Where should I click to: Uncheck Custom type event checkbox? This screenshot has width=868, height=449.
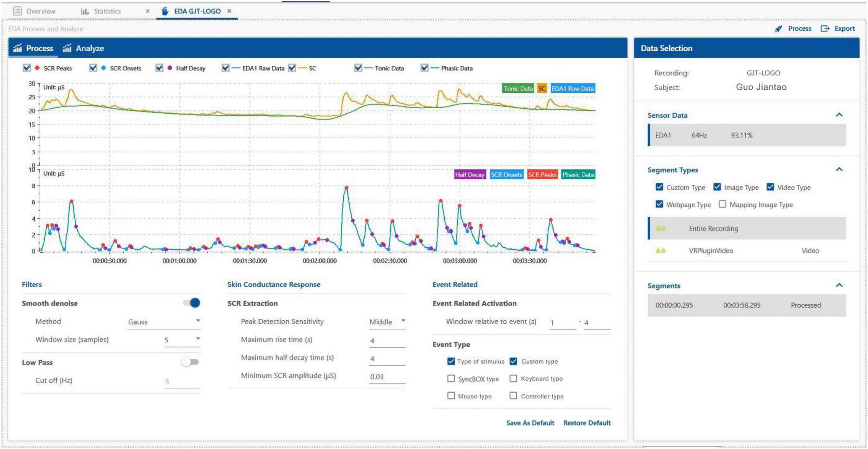[x=513, y=361]
